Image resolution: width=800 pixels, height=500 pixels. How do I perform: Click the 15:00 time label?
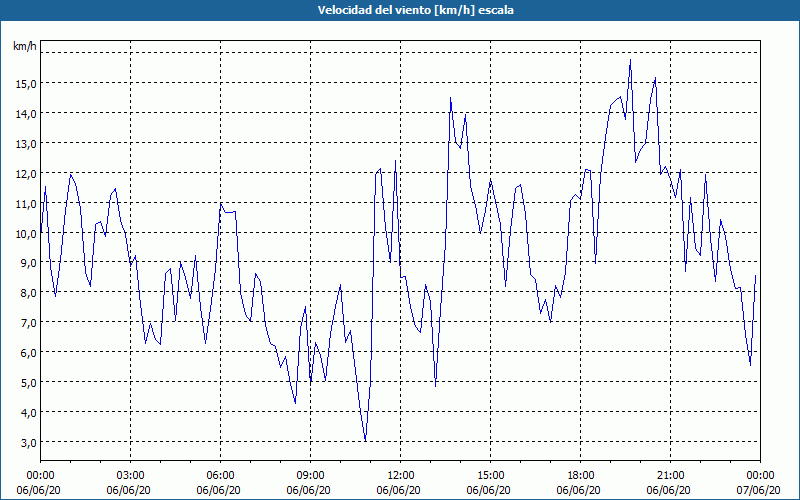490,476
